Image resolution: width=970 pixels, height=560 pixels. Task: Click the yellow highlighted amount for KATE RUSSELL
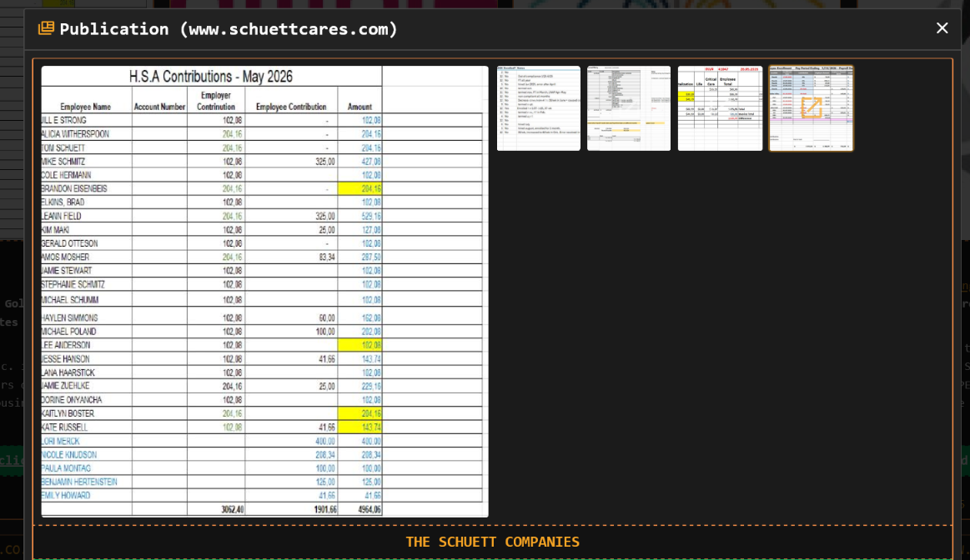pyautogui.click(x=359, y=427)
